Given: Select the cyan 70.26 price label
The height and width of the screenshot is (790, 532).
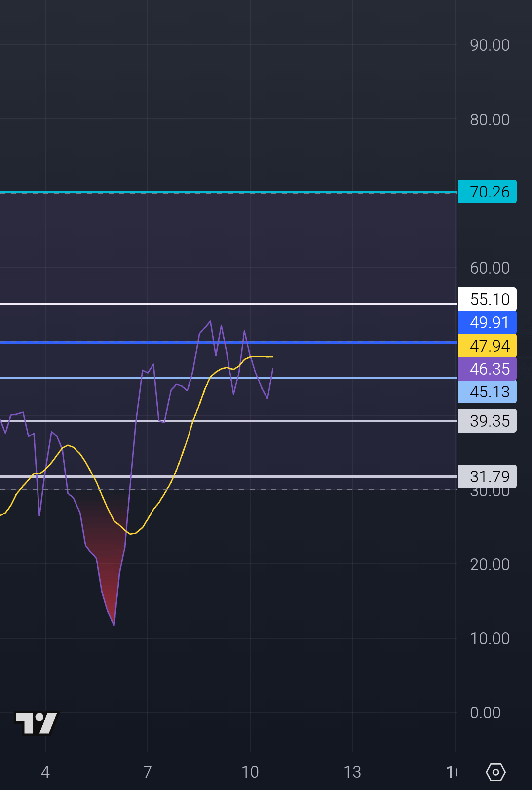Looking at the screenshot, I should [488, 192].
